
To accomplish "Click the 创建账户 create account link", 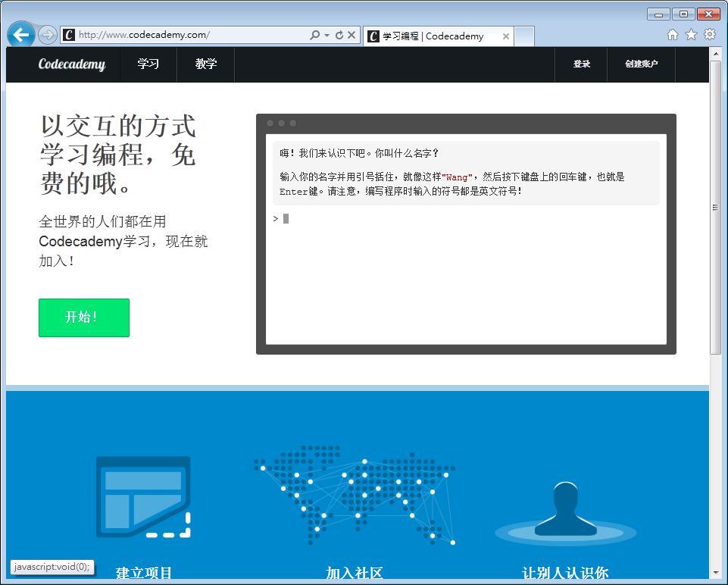I will click(641, 64).
